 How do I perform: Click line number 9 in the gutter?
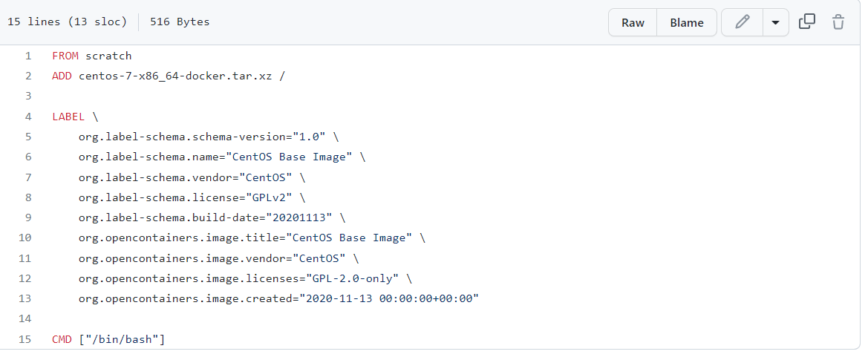[28, 217]
